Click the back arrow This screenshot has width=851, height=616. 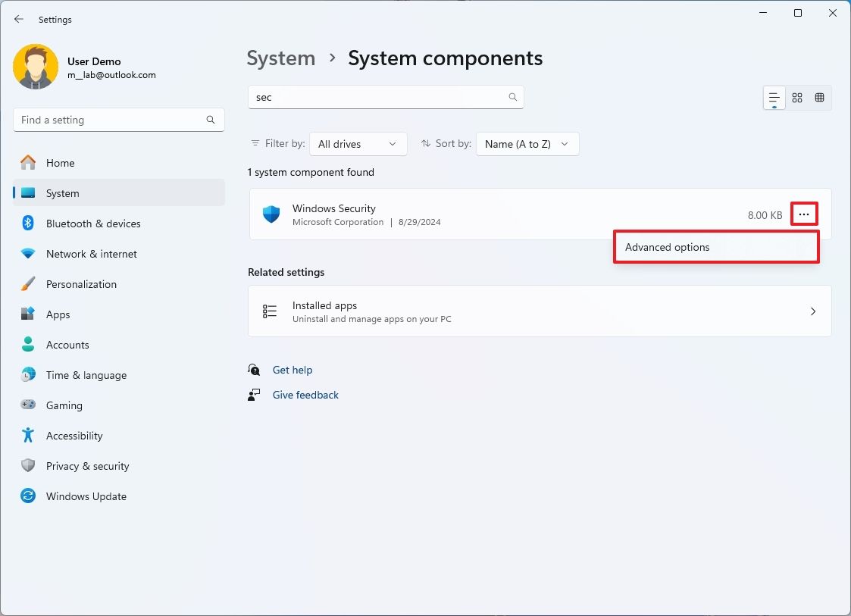[x=18, y=19]
